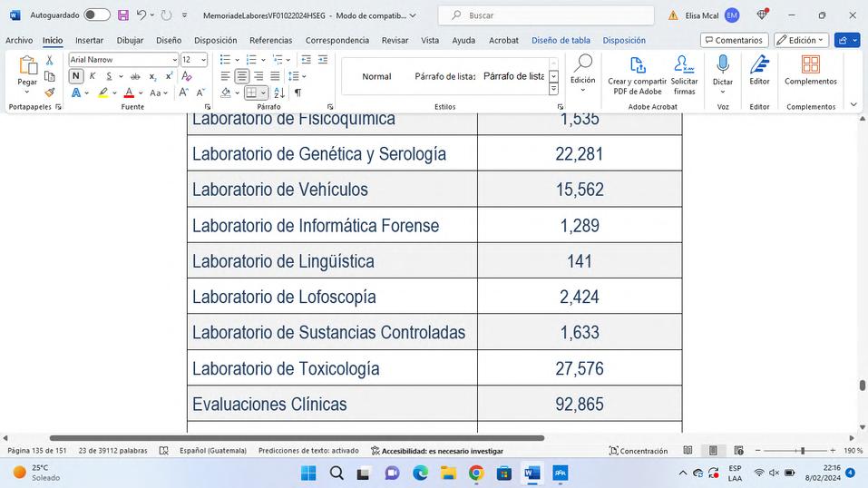Viewport: 868px width, 488px height.
Task: Expand the multilevel list options arrow
Action: [x=288, y=60]
